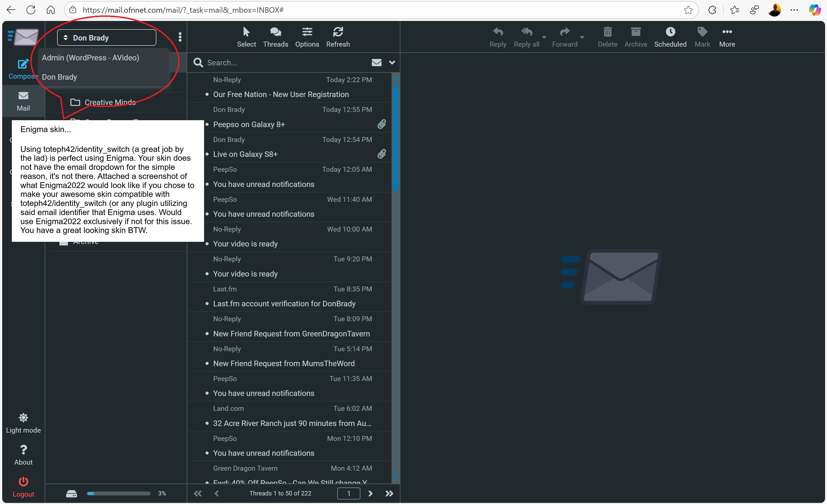Open the More actions menu
The width and height of the screenshot is (827, 504).
pos(727,37)
